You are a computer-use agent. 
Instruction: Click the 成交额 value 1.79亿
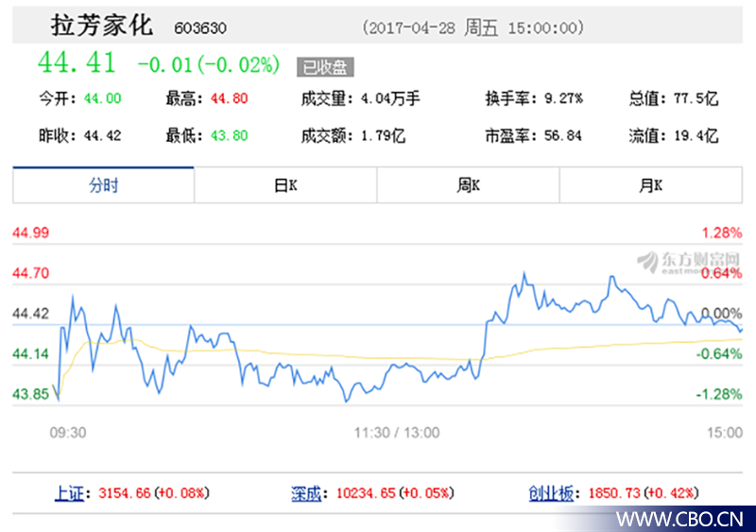point(384,135)
